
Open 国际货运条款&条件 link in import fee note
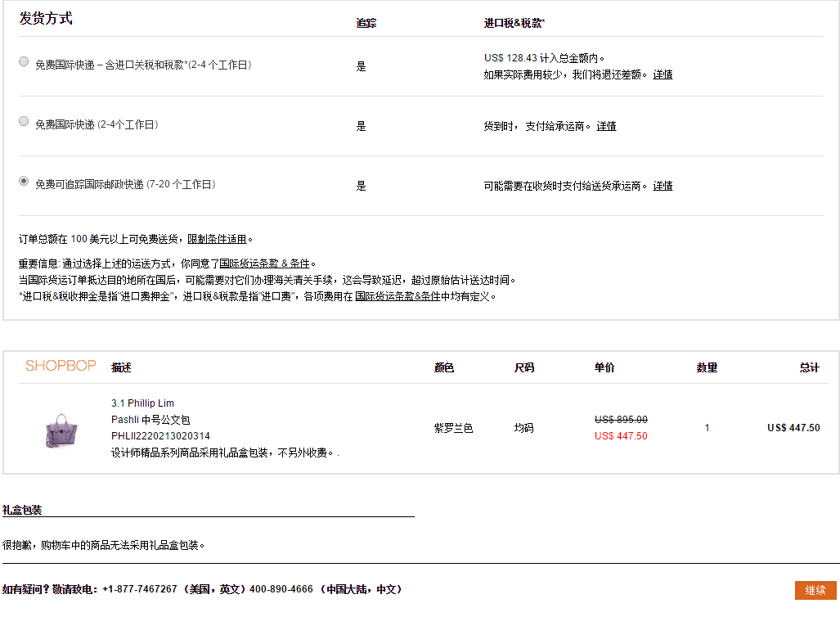point(398,296)
